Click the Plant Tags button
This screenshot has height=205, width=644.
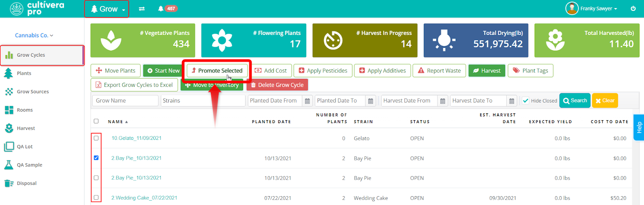coord(530,71)
